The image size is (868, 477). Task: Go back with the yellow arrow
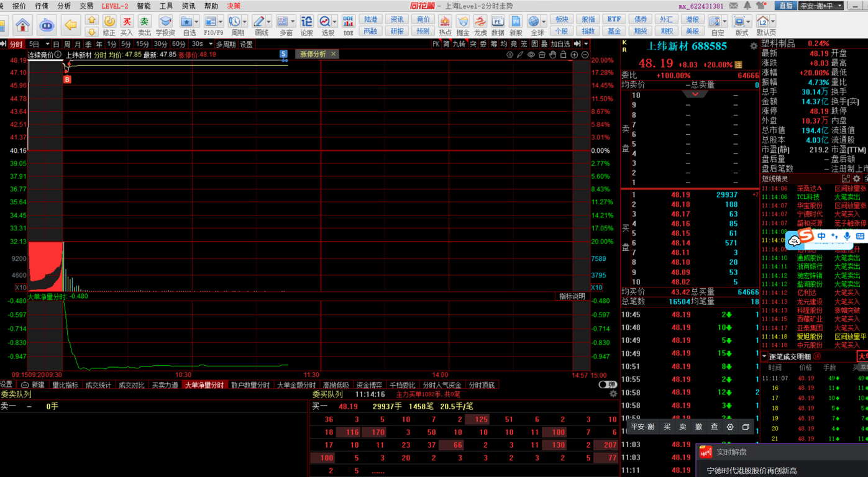(71, 25)
